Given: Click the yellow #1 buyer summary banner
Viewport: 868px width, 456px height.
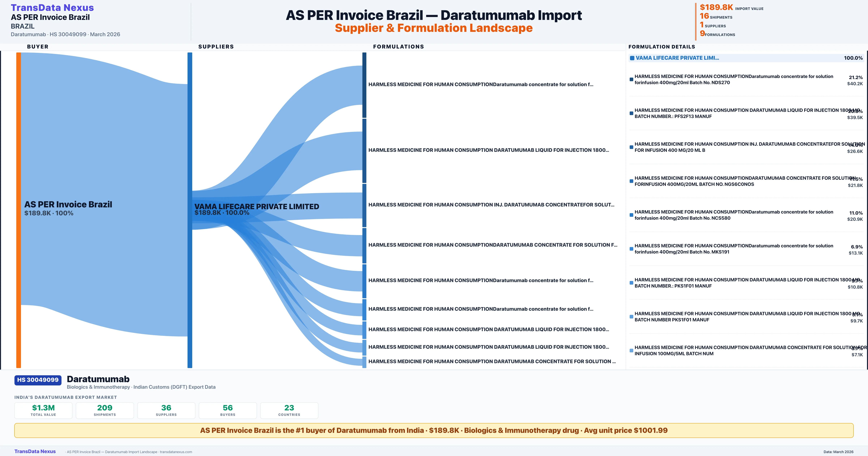Looking at the screenshot, I should click(x=434, y=430).
